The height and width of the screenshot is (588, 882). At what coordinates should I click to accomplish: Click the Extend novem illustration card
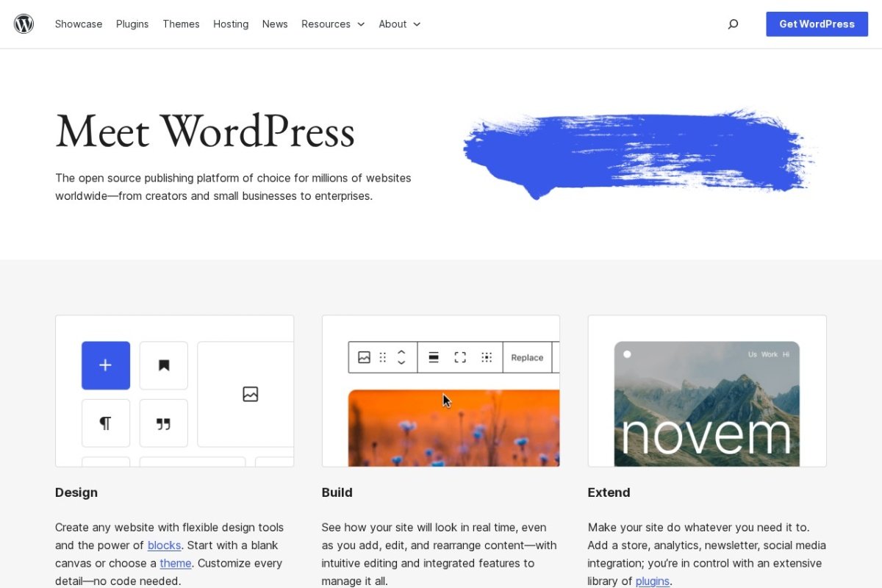click(x=707, y=391)
